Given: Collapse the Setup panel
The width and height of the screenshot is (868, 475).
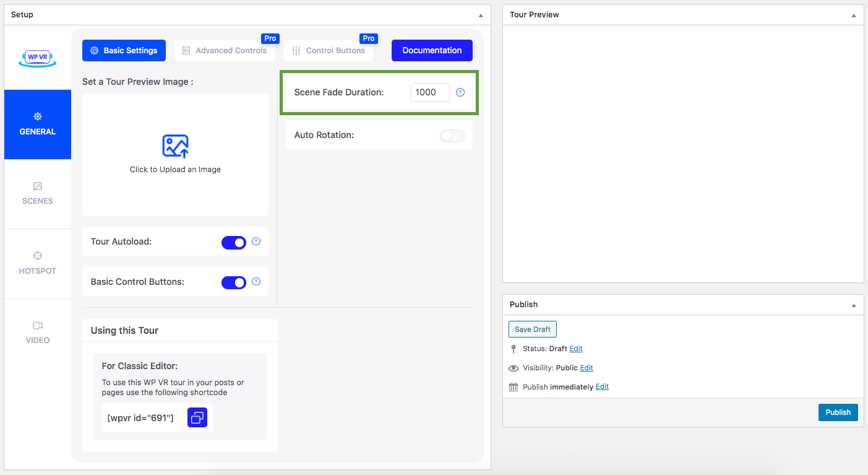Looking at the screenshot, I should tap(481, 15).
